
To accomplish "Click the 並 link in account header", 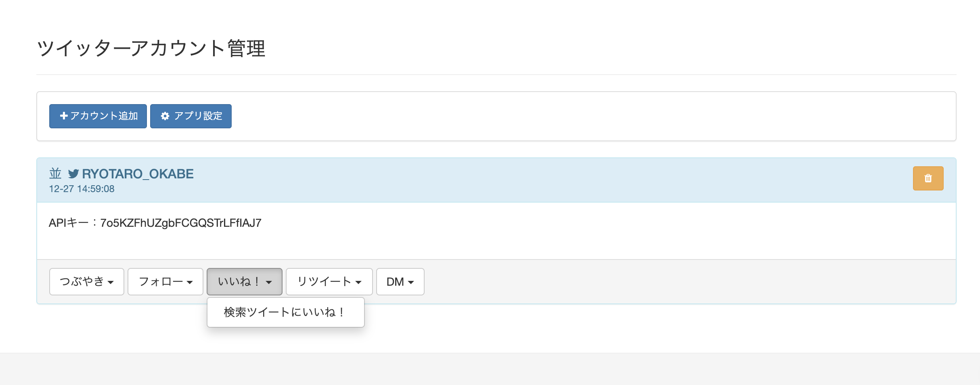I will (x=55, y=174).
